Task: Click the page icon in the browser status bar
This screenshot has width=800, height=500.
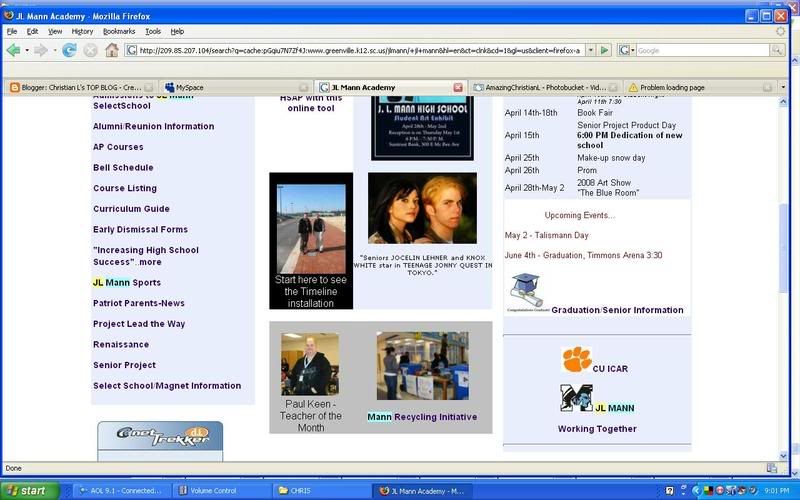Action: 772,468
